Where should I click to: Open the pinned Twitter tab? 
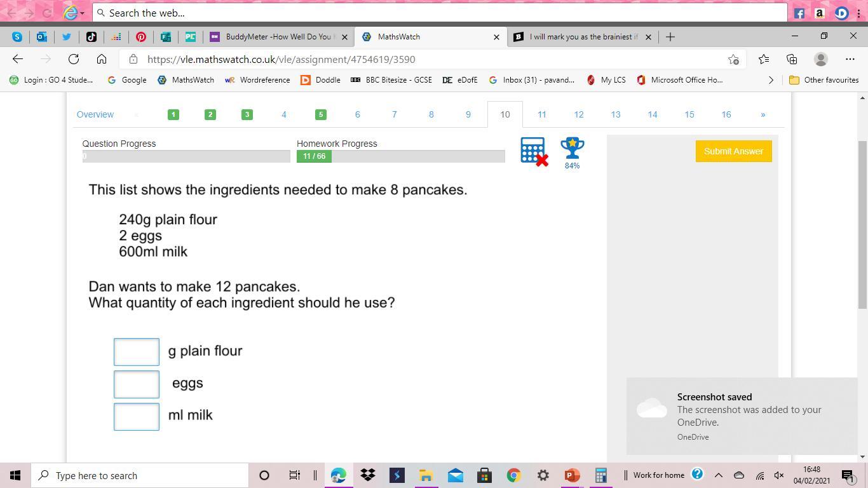[67, 37]
